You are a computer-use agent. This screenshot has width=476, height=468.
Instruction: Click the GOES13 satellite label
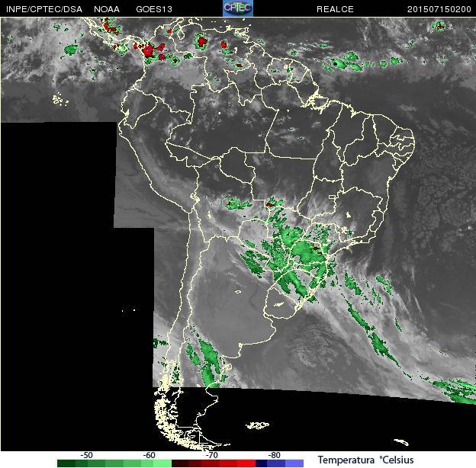point(154,9)
